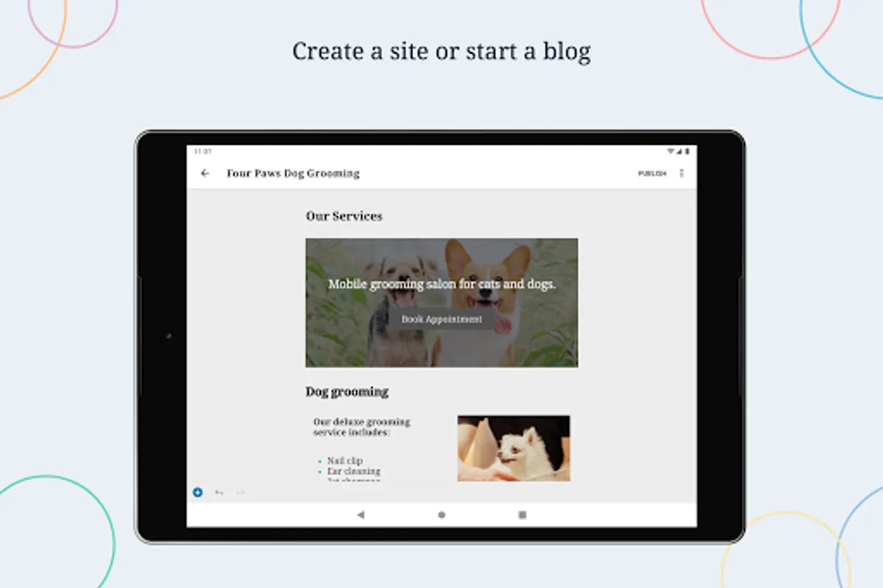Tap the redo arrow in the editor toolbar

(241, 493)
